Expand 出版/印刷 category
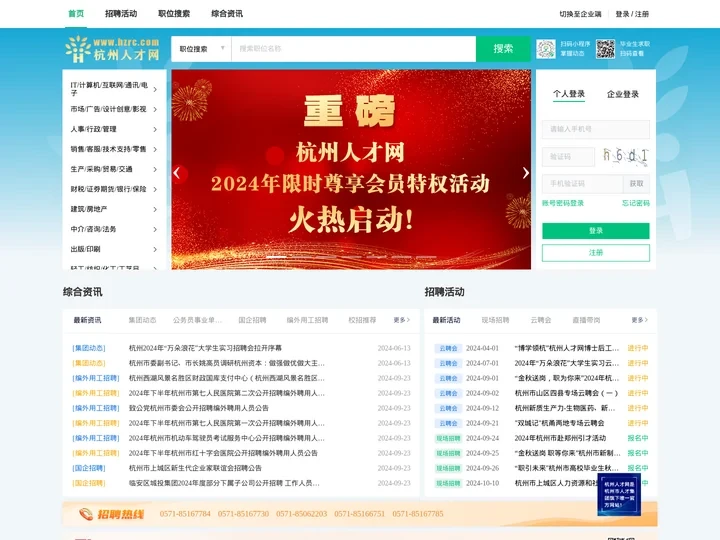720x540 pixels. click(113, 249)
